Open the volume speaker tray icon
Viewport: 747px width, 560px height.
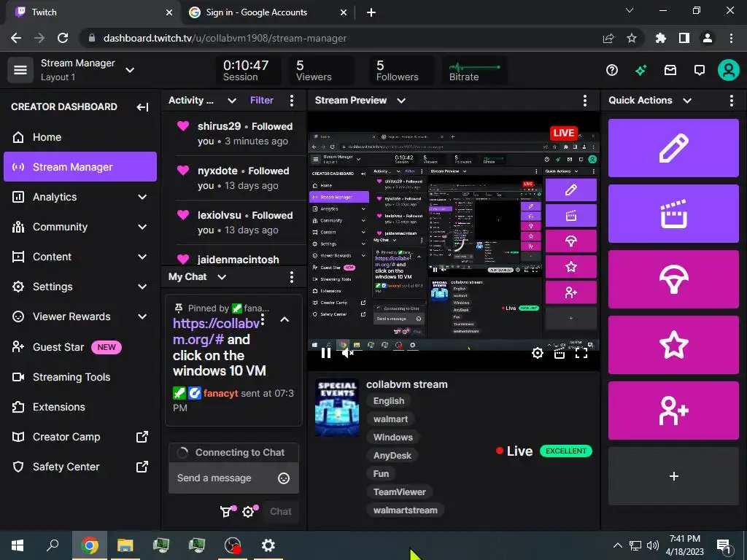(x=652, y=545)
